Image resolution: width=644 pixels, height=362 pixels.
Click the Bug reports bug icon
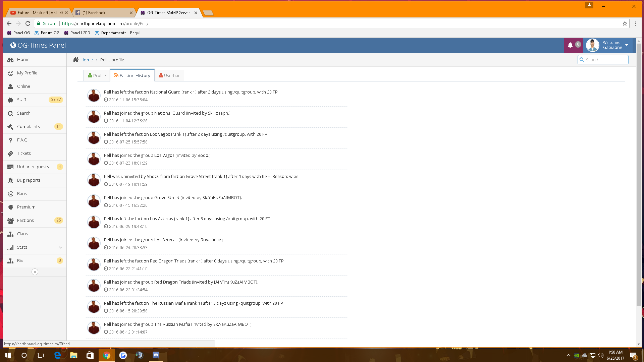point(10,180)
